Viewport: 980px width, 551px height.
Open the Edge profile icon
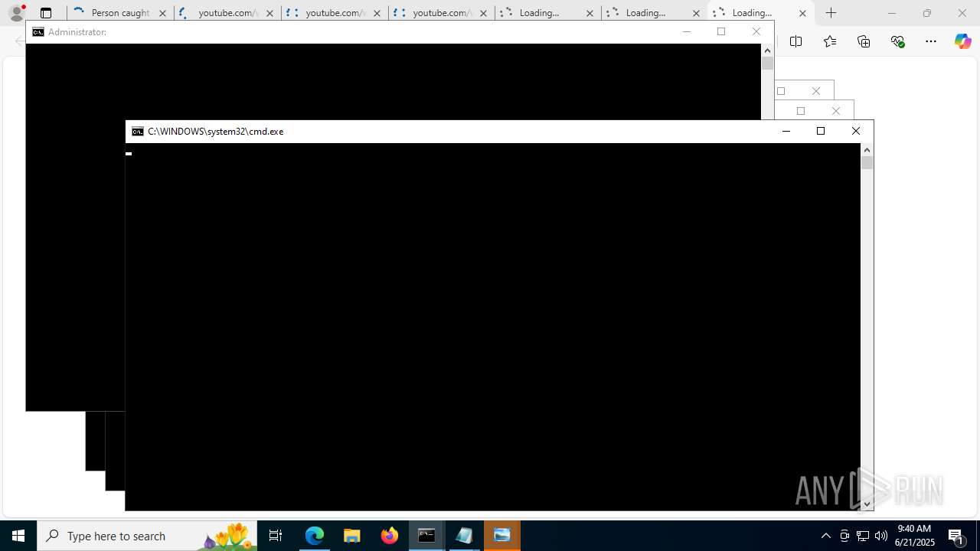tap(16, 13)
